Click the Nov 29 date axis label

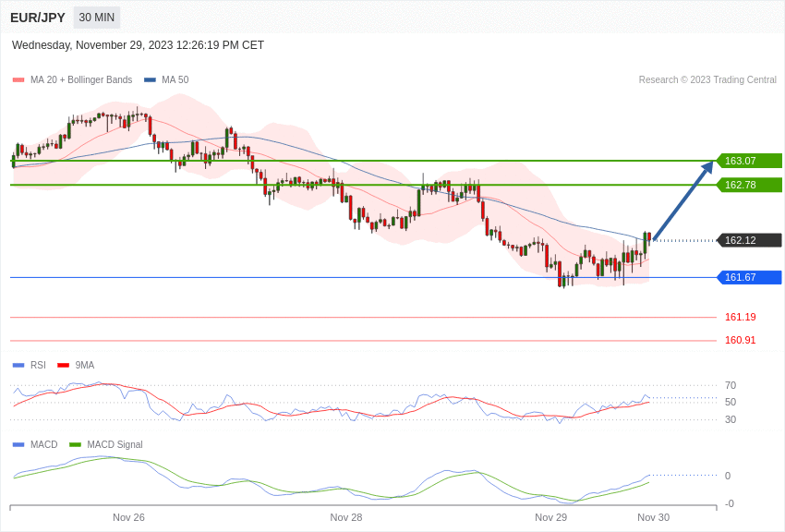(550, 517)
